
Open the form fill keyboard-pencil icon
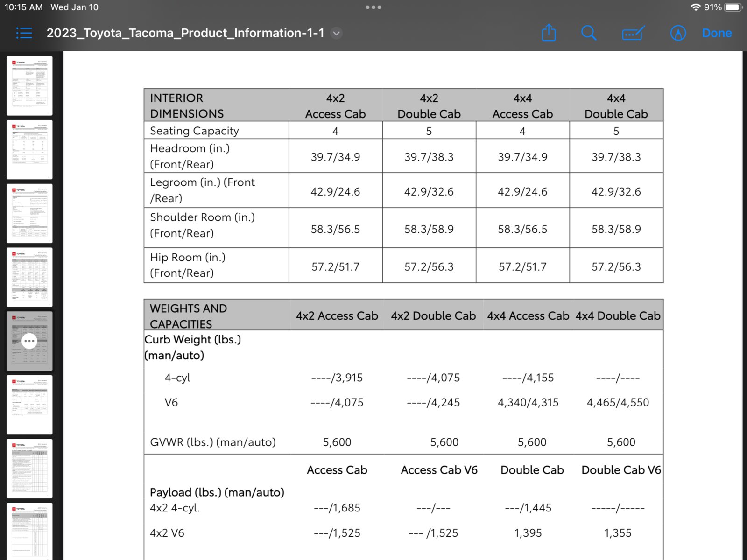pyautogui.click(x=633, y=33)
